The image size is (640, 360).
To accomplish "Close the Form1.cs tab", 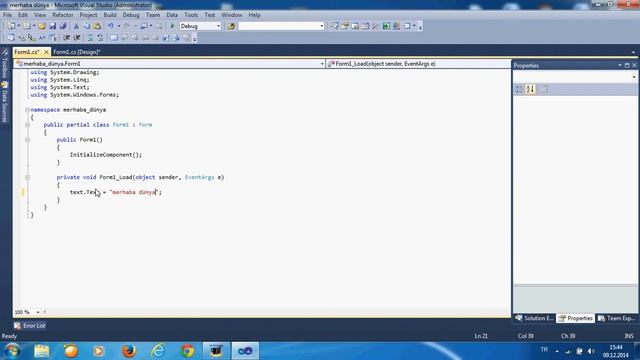I will 46,52.
